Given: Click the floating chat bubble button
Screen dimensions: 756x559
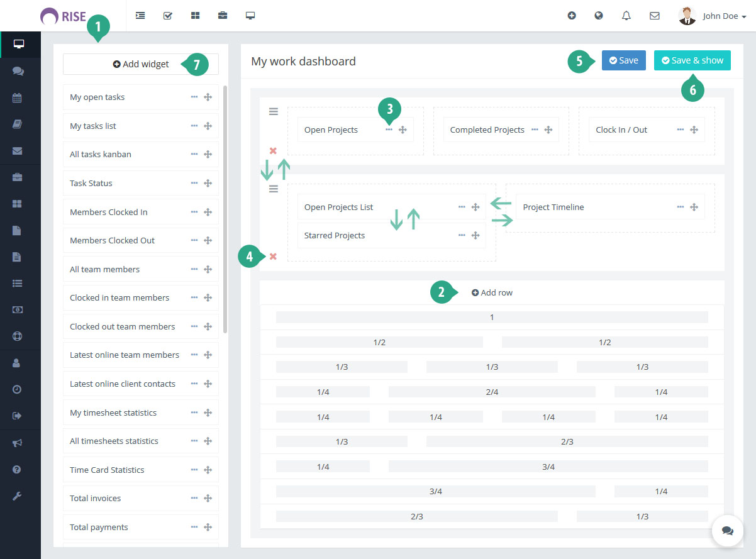Looking at the screenshot, I should click(728, 531).
